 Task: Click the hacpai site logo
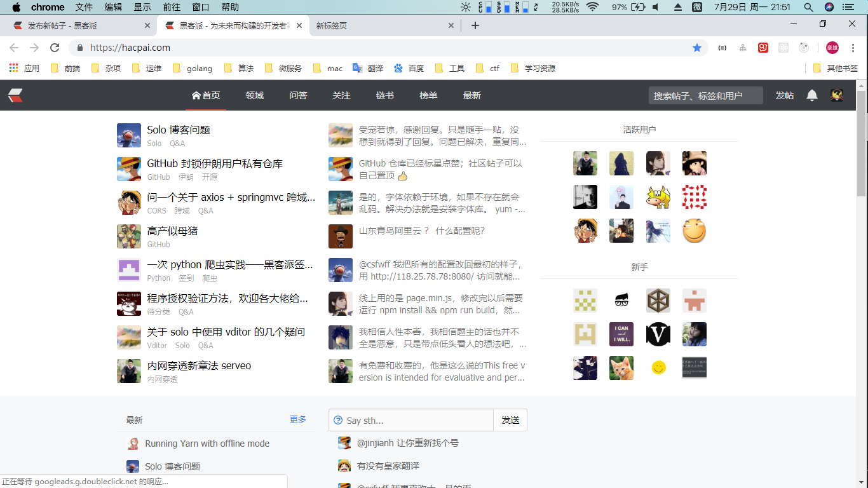(16, 95)
